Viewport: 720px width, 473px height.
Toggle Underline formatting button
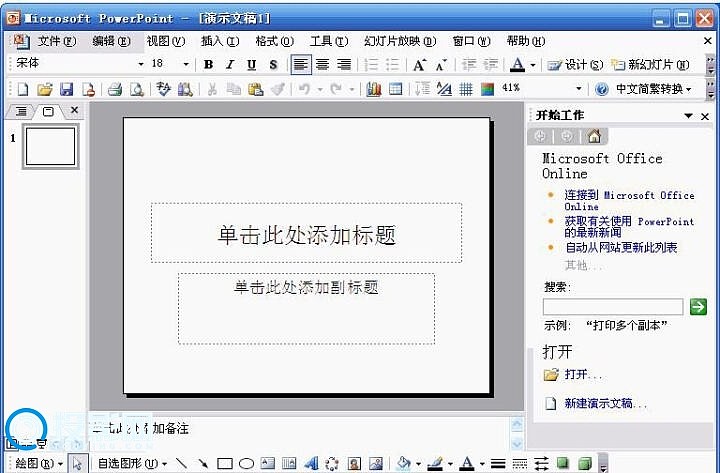coord(251,64)
